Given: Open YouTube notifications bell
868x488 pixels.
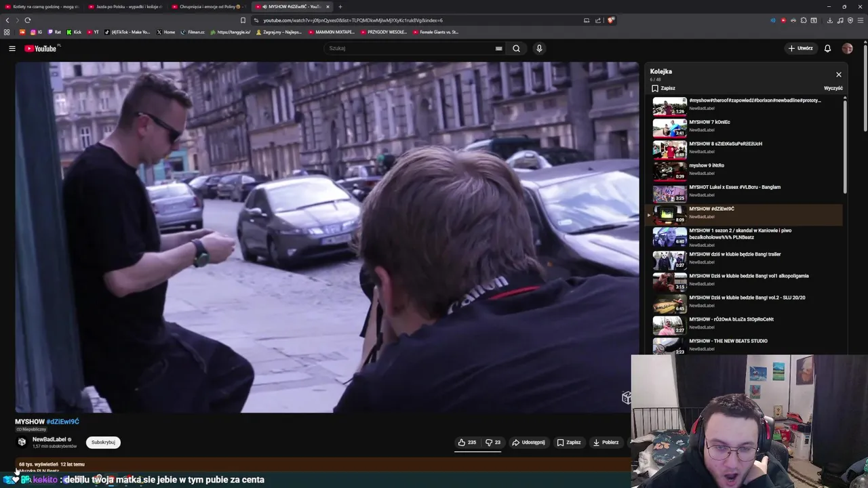Looking at the screenshot, I should click(x=827, y=48).
